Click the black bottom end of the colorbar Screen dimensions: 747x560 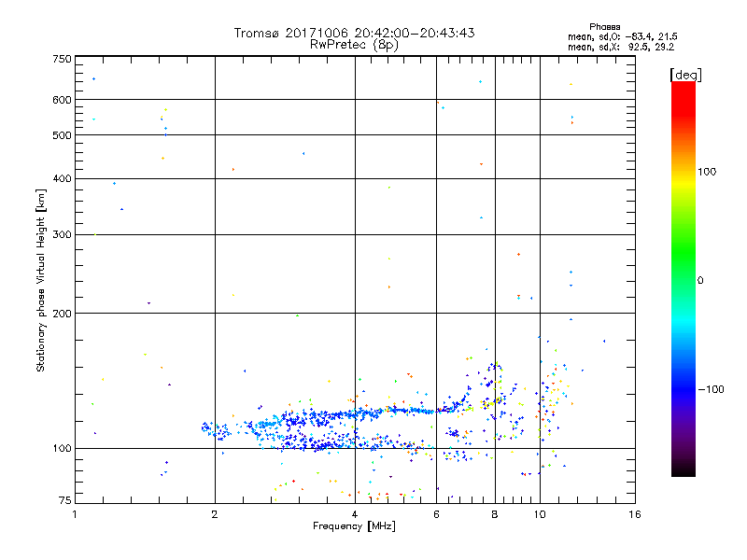click(684, 469)
